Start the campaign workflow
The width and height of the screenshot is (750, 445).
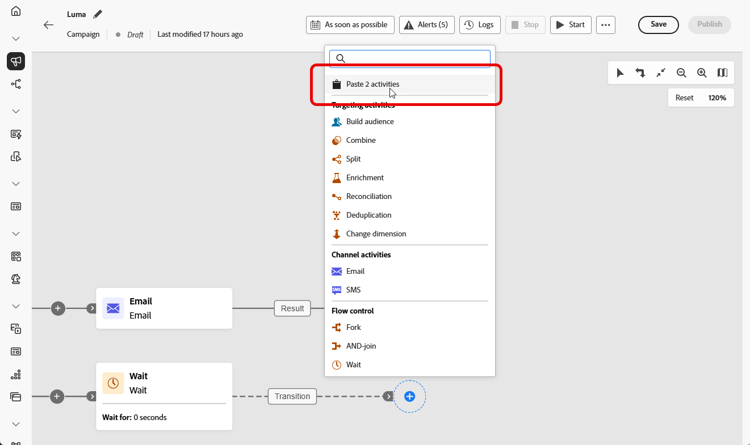(x=570, y=25)
